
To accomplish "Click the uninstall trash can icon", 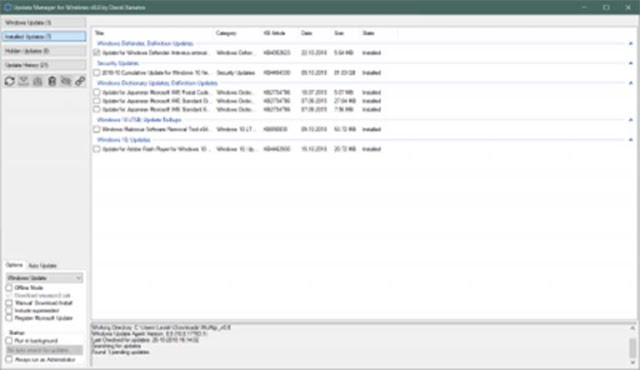I will [x=52, y=81].
